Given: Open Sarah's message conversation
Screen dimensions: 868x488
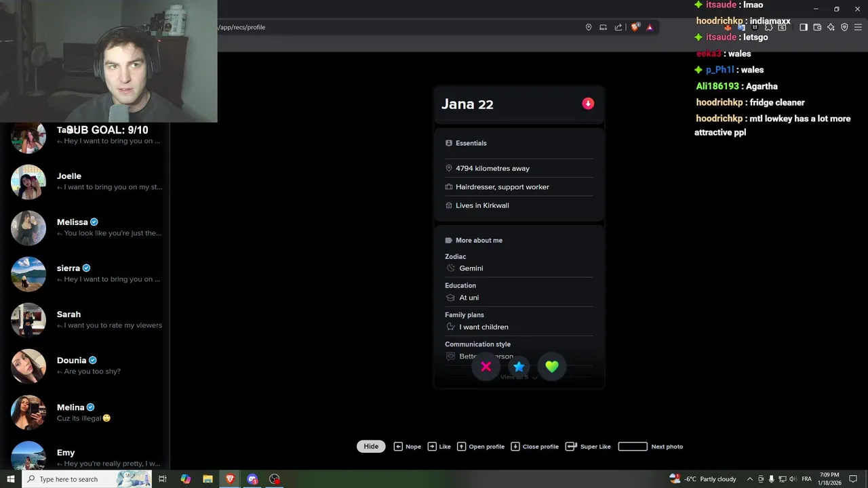Looking at the screenshot, I should point(85,320).
